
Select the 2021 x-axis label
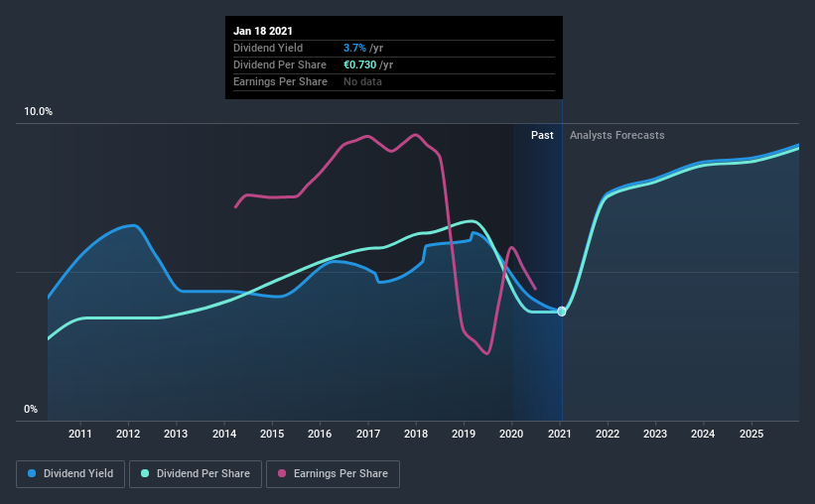point(559,434)
